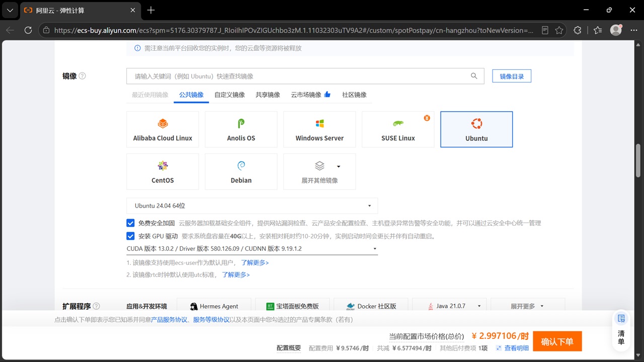Pick the Windows Server image
The image size is (644, 362).
tap(319, 129)
